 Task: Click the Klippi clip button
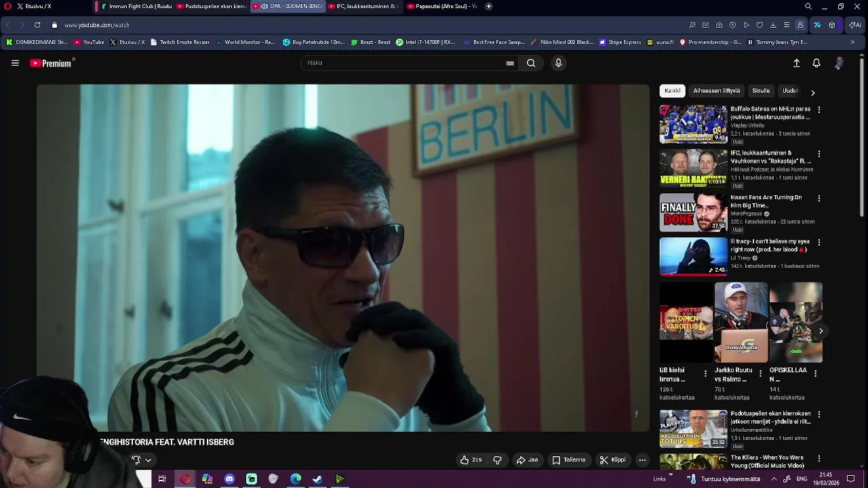point(612,460)
